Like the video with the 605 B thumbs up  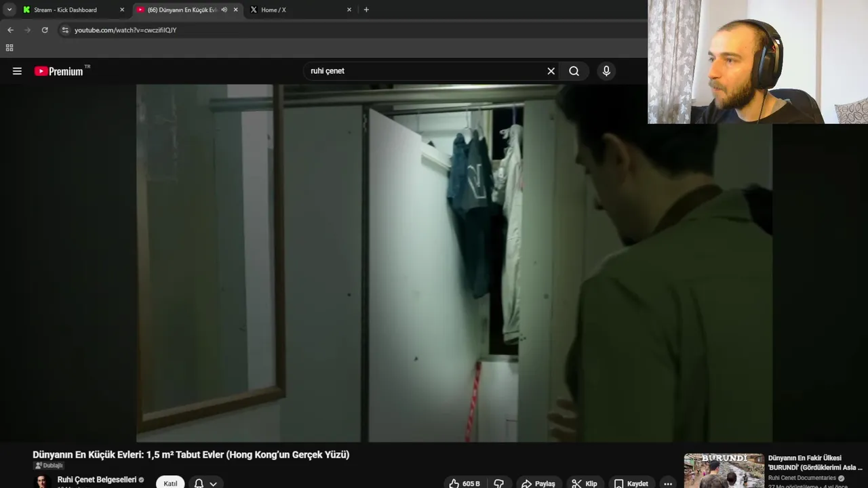pyautogui.click(x=465, y=483)
